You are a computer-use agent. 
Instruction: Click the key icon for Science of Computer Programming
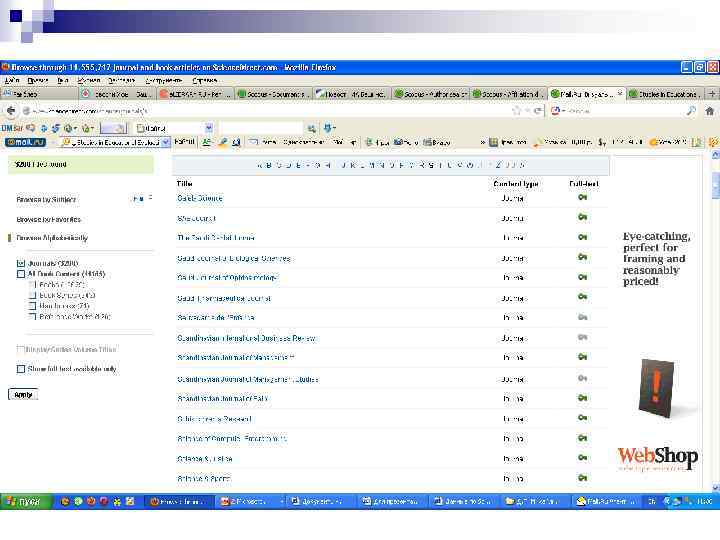click(582, 439)
